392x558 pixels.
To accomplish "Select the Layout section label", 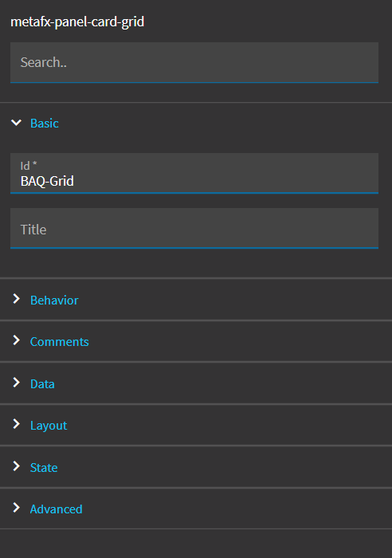I will click(49, 426).
